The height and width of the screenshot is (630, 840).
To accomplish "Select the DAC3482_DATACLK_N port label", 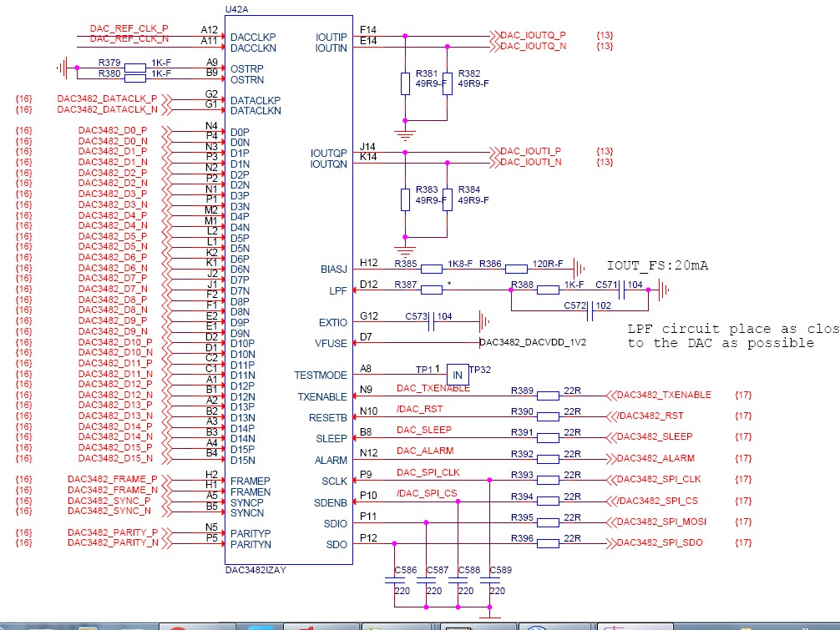I will click(x=107, y=109).
